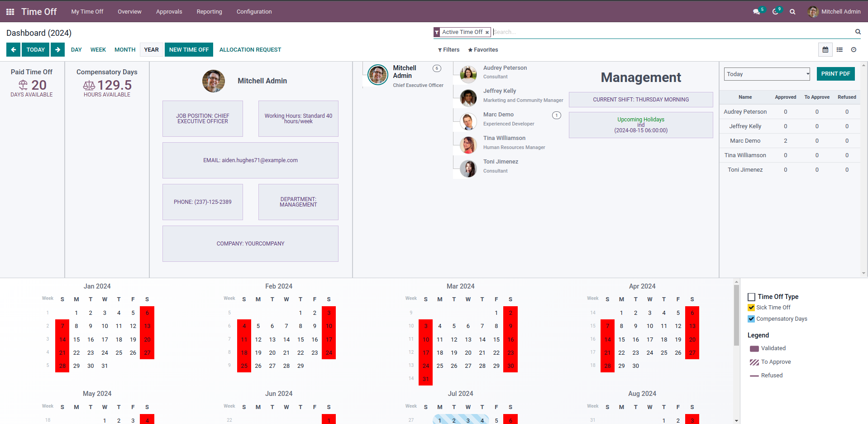Open Toni Jimenez's org chart avatar
Screen dimensions: 868x424
tap(468, 168)
